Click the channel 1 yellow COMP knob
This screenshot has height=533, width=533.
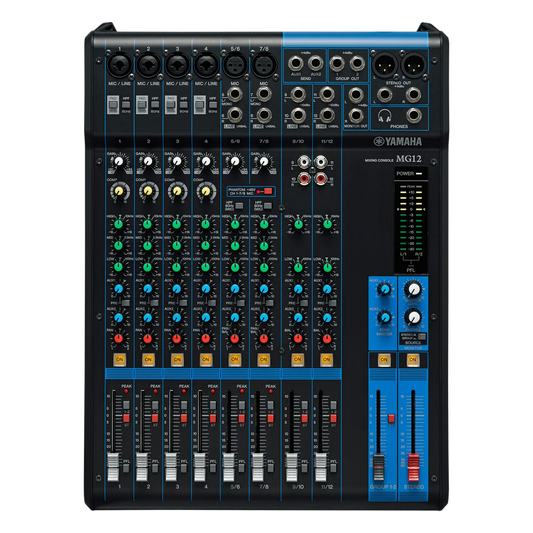pos(119,191)
